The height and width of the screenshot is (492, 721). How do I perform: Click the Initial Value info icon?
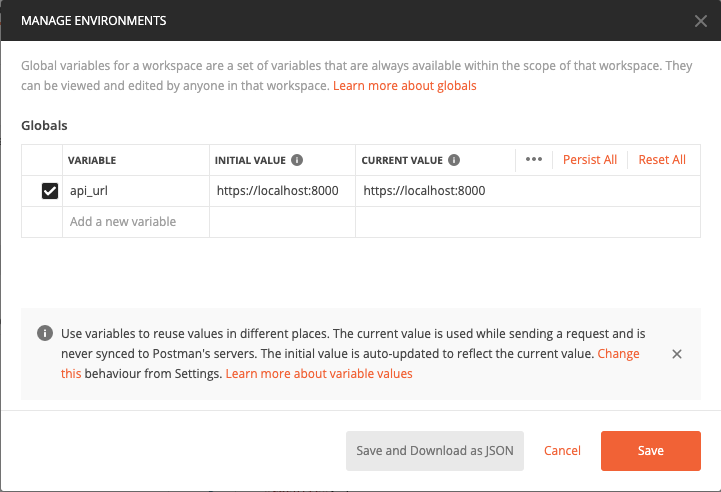[x=297, y=160]
